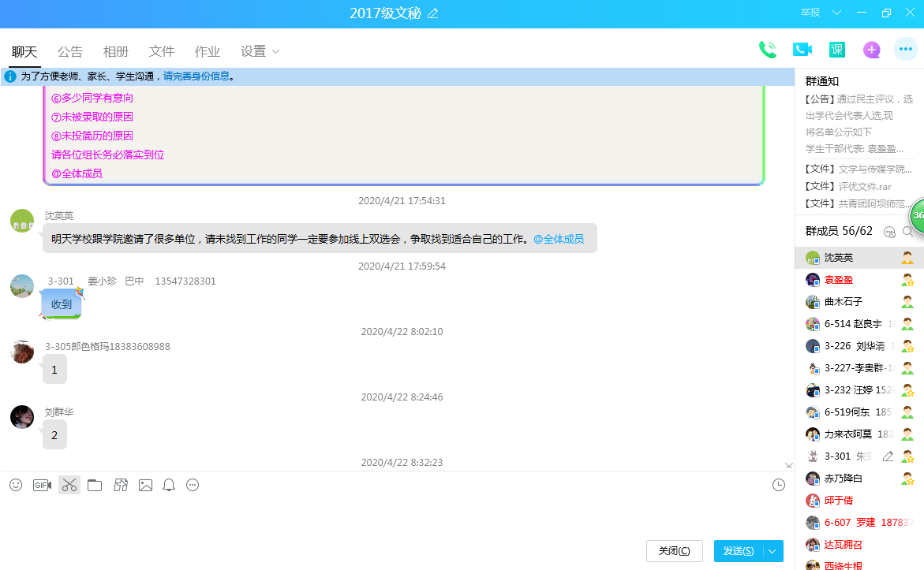
Task: Open the three-dots more options menu
Action: [x=905, y=50]
